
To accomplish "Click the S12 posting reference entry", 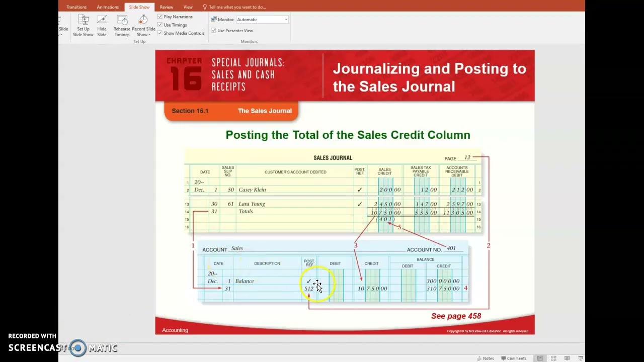I will [309, 289].
